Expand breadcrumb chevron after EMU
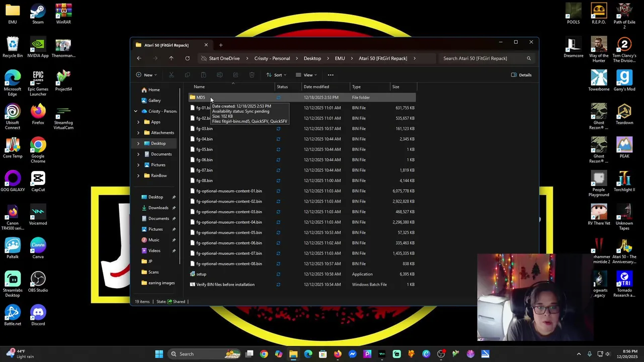 (x=352, y=58)
